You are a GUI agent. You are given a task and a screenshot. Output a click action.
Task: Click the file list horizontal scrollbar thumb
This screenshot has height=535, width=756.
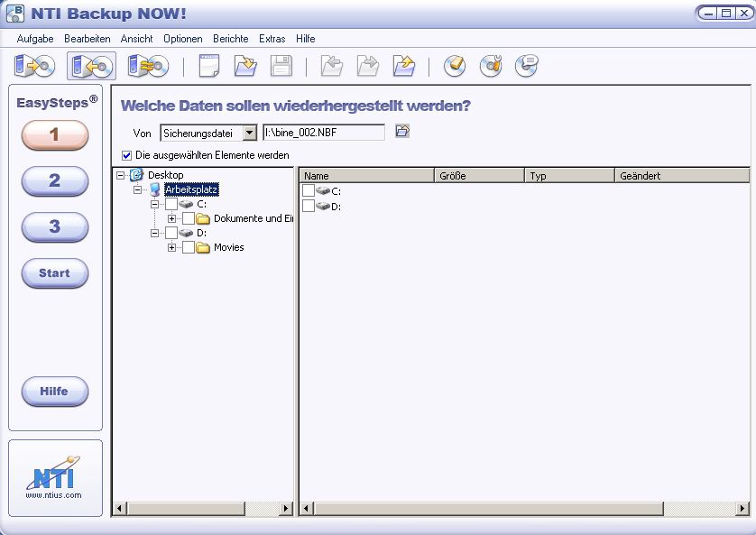pyautogui.click(x=488, y=508)
